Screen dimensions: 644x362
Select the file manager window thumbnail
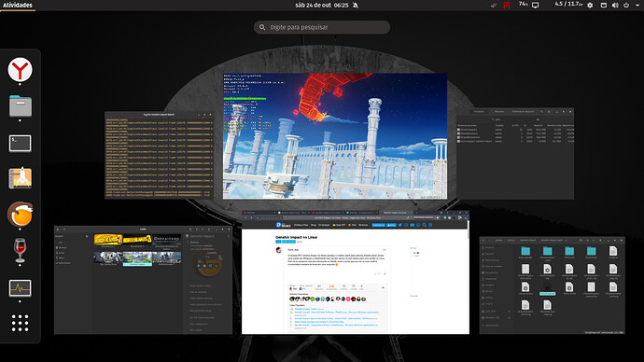[x=552, y=285]
